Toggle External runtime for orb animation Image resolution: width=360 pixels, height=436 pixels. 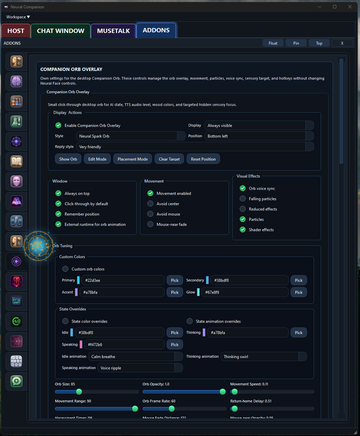point(58,224)
